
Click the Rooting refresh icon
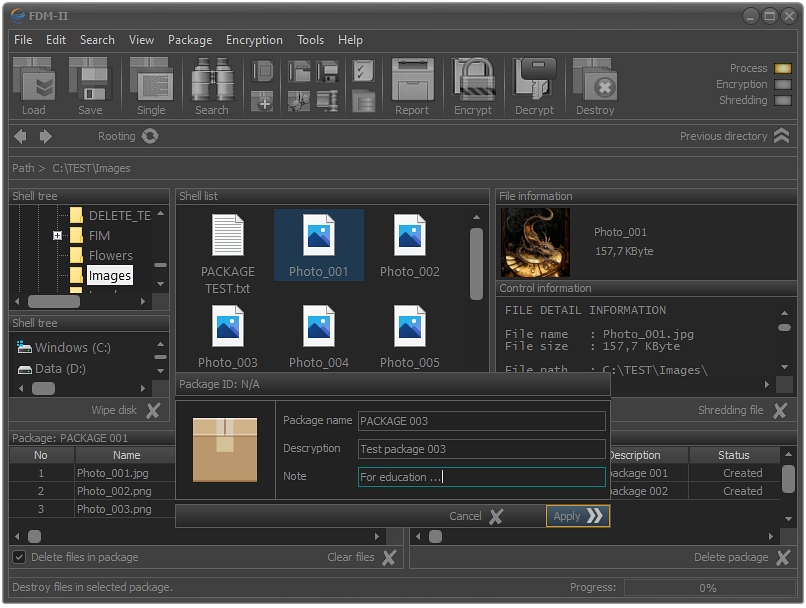(x=150, y=136)
